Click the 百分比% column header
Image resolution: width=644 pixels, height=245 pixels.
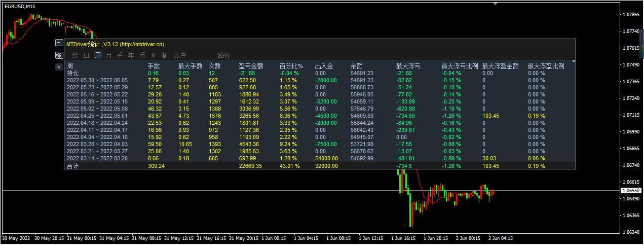pos(291,66)
